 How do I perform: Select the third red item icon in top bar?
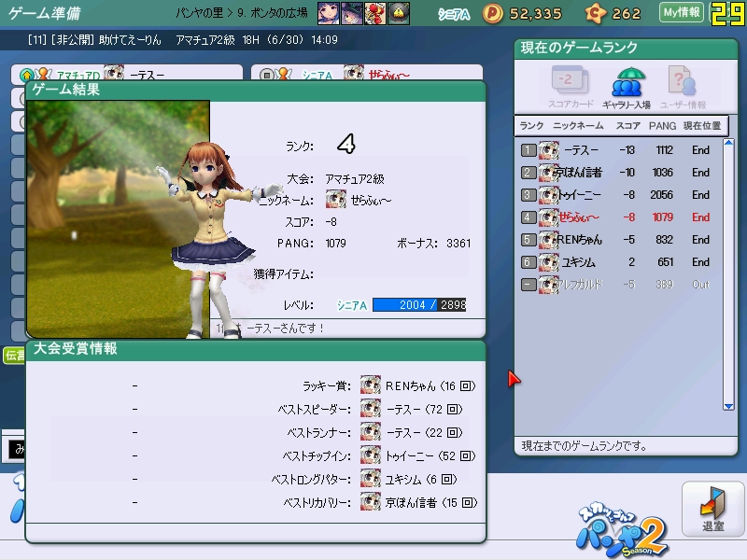[375, 13]
